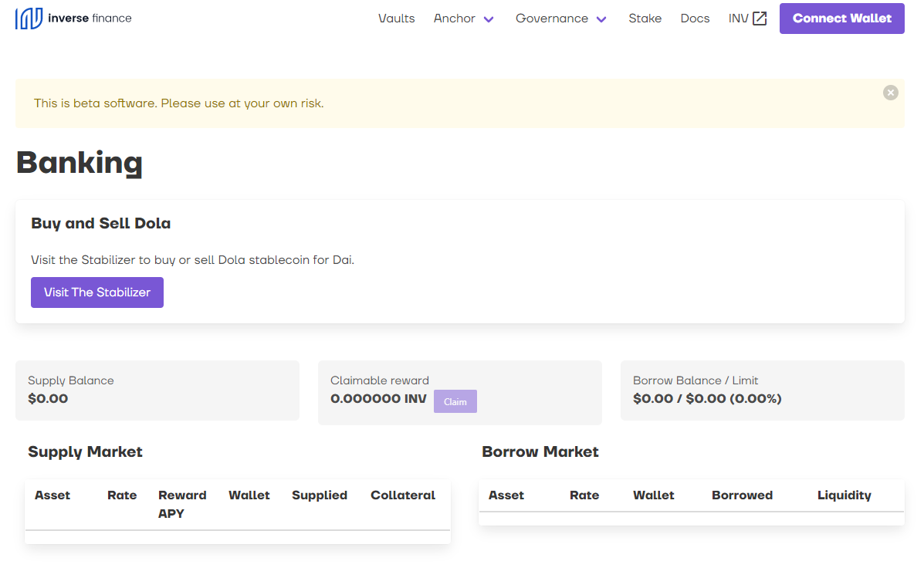Click the Borrowed column header

(x=742, y=495)
